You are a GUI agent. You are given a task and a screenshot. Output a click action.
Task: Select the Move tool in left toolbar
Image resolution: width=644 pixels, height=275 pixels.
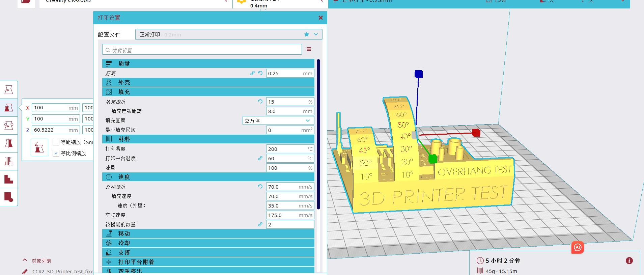(9, 90)
